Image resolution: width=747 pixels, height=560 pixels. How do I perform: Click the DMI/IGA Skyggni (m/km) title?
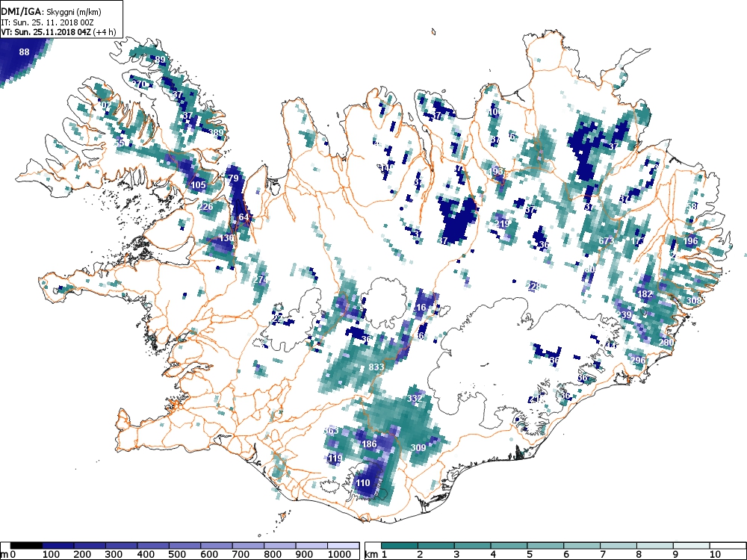tap(51, 13)
